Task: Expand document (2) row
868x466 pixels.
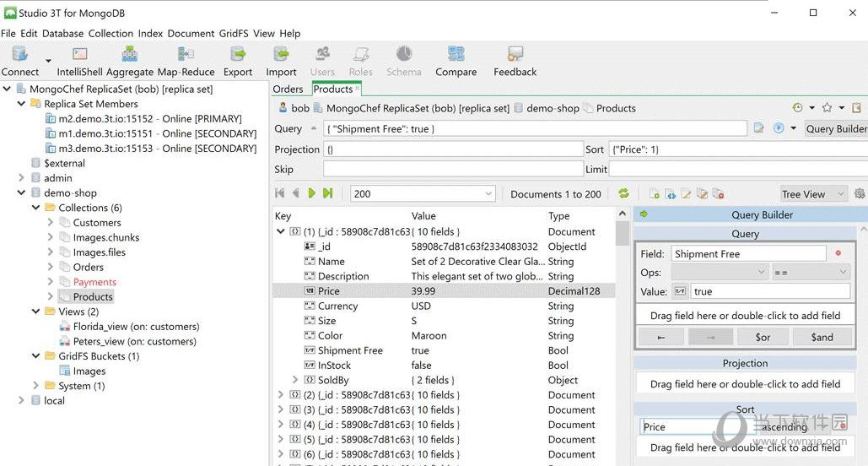Action: pyautogui.click(x=280, y=394)
